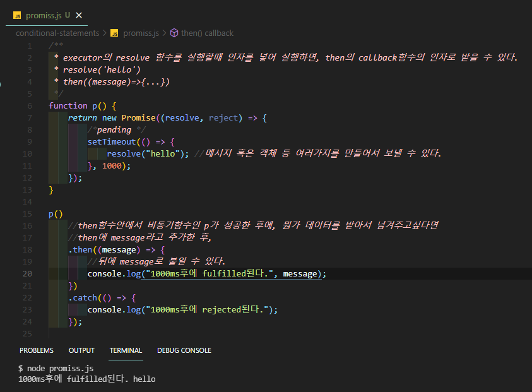Click console.log fulfilled line 20

click(206, 274)
